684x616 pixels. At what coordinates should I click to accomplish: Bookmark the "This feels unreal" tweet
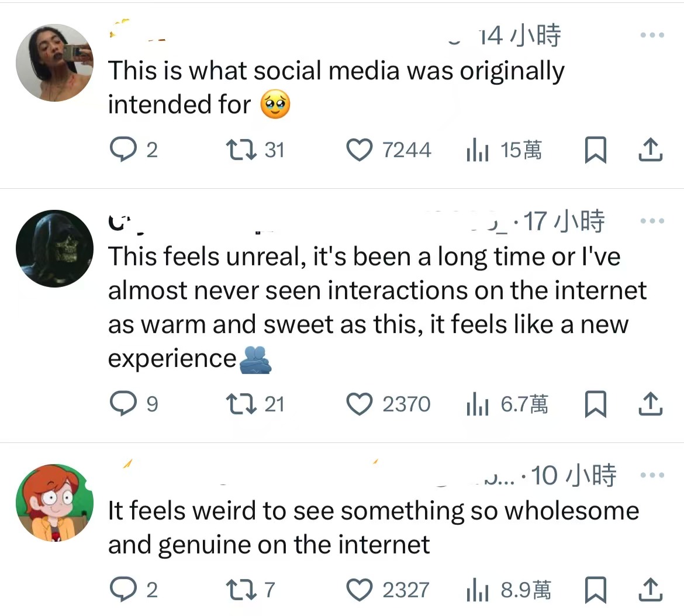[595, 404]
